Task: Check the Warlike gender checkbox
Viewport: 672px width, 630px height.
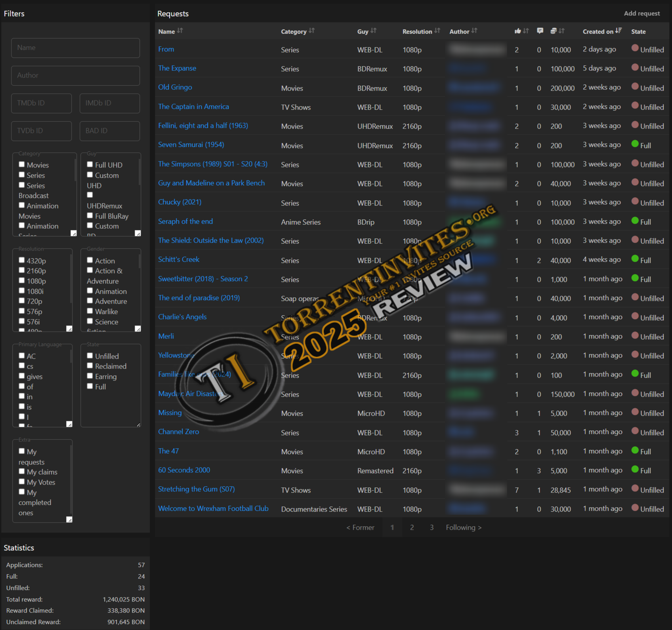Action: pos(90,311)
